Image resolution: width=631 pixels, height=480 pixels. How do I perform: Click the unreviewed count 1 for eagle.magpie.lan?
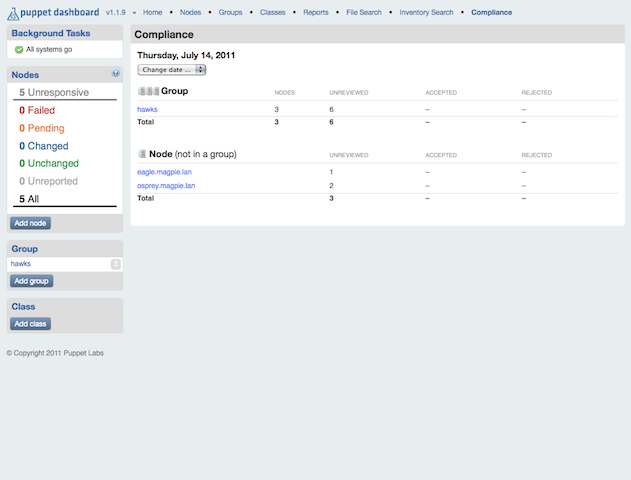pos(331,172)
